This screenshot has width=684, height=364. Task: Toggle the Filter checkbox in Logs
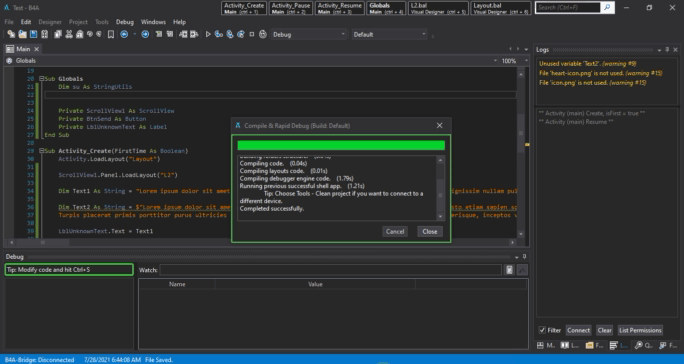click(542, 330)
